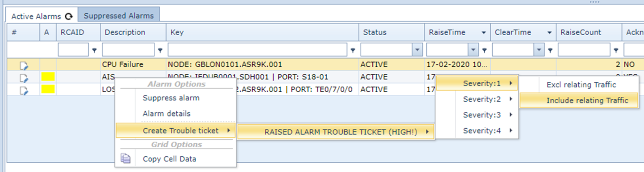Expand the Severity:3 submenu
The height and width of the screenshot is (172, 644).
[x=482, y=115]
